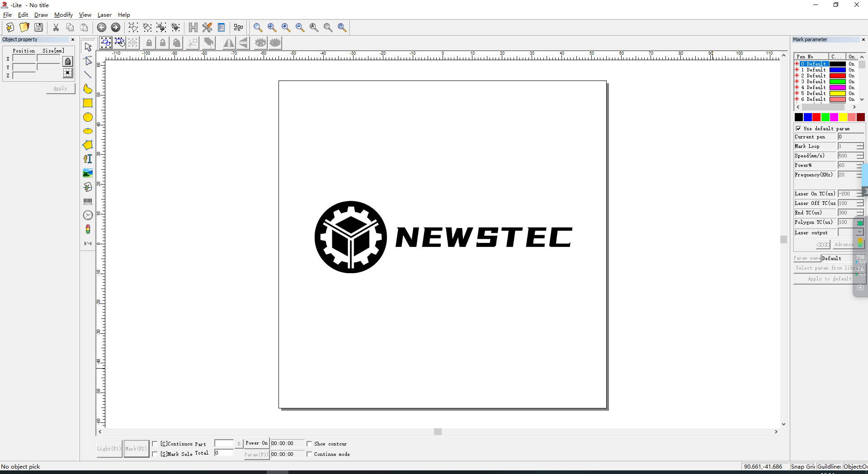Enable the Continuous Part checkbox
Viewport: 868px width, 474px height.
pos(155,444)
